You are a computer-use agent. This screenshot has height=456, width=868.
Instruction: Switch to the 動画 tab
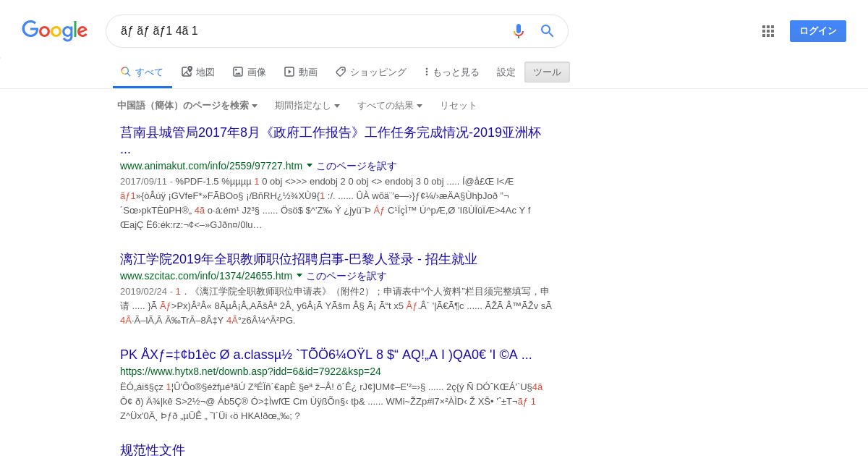click(301, 72)
